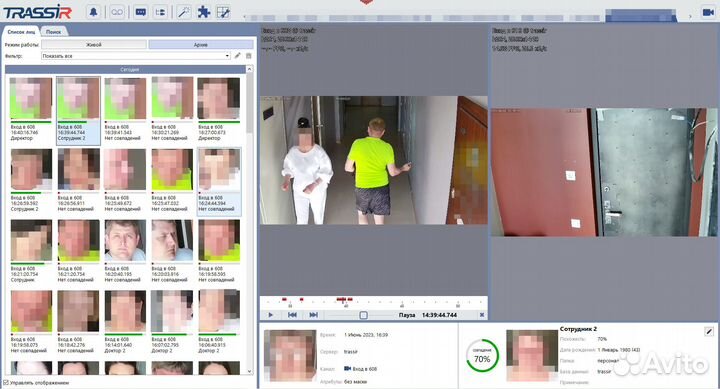Click the red marker on the archive timeline
Screen dimensions: 720x389
coord(342,299)
